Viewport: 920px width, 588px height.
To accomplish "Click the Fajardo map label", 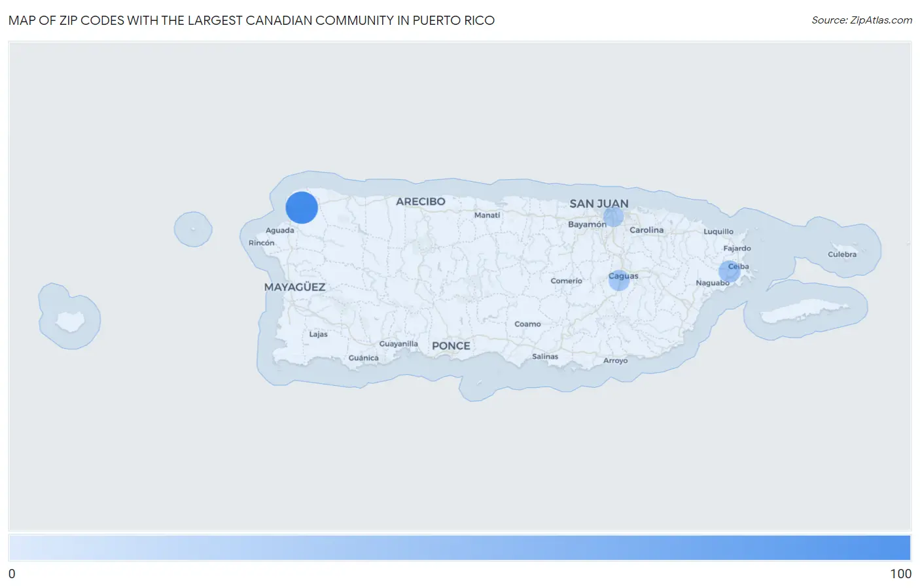I will coord(737,249).
